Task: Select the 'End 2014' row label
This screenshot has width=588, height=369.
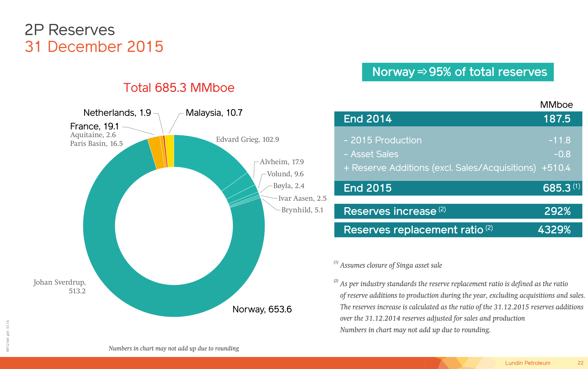Action: coord(368,119)
